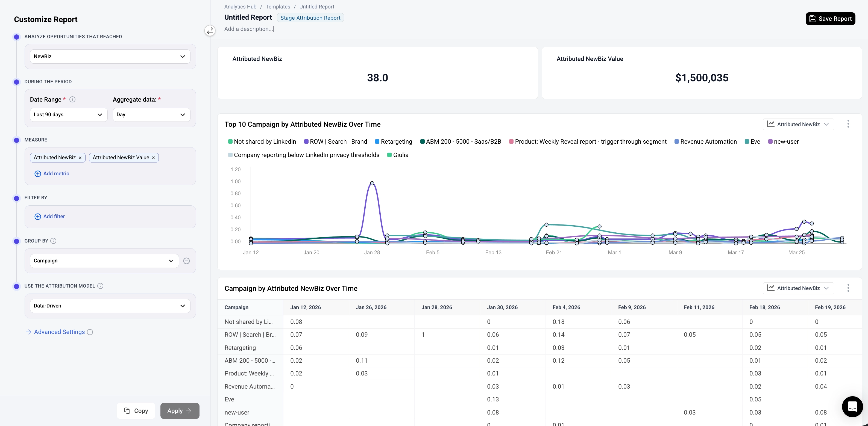Open the campaign table three-dot menu

click(848, 288)
